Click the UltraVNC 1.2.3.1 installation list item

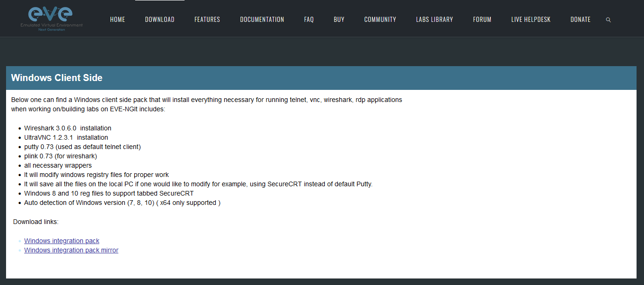click(66, 137)
